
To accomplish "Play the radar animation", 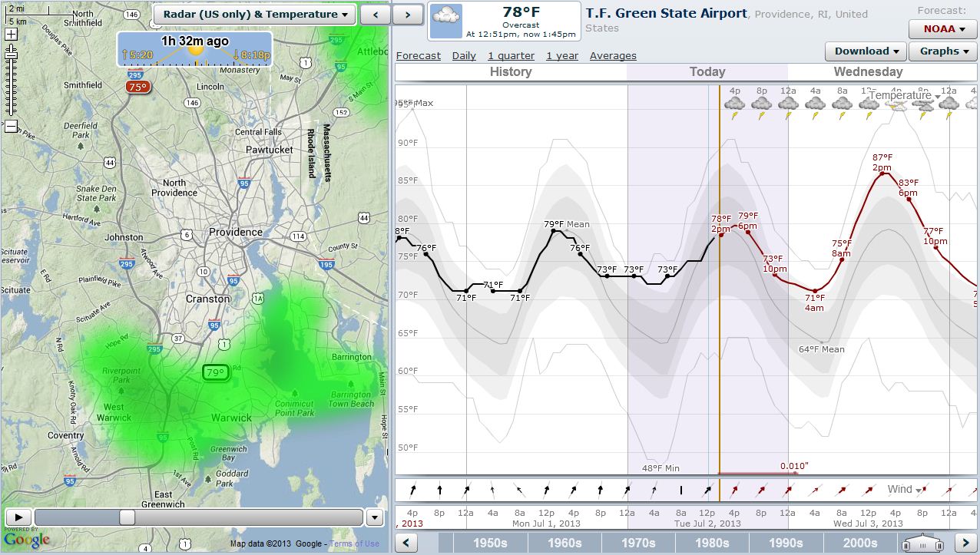I will pyautogui.click(x=18, y=517).
